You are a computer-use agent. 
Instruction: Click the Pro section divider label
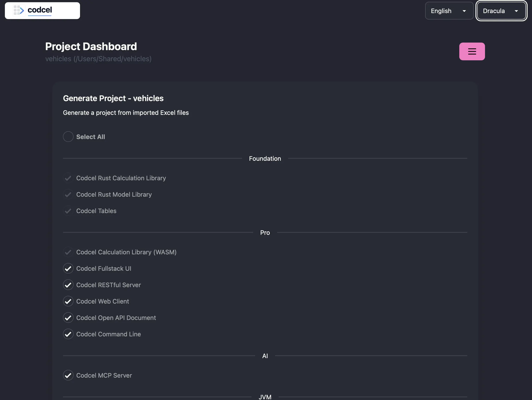pyautogui.click(x=265, y=233)
